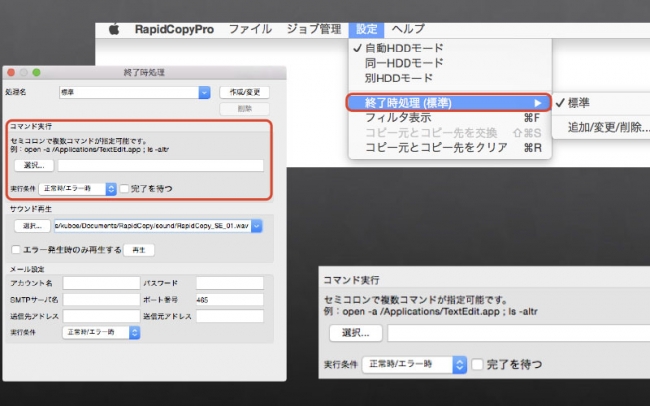Close the 終了時処理 window
The width and height of the screenshot is (650, 406).
click(11, 73)
